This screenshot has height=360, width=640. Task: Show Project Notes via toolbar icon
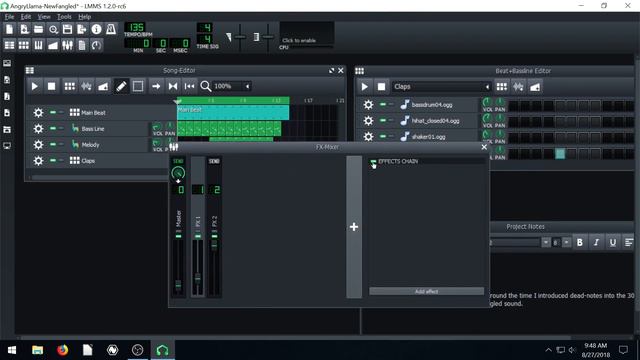[x=82, y=45]
